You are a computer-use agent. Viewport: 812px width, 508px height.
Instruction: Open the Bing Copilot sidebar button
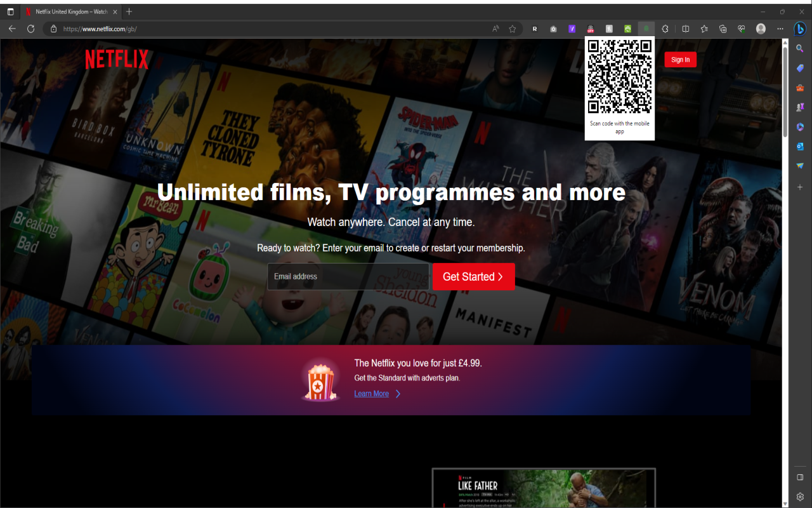pyautogui.click(x=800, y=29)
